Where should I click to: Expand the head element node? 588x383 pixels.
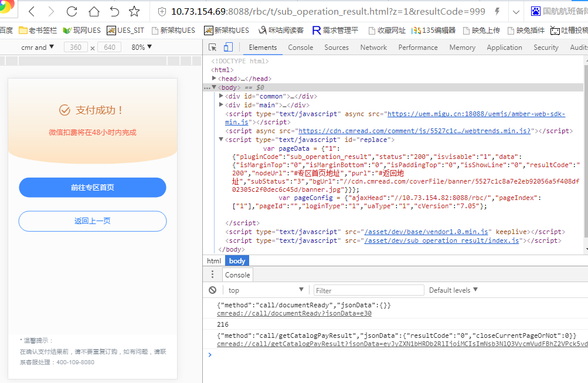(214, 79)
